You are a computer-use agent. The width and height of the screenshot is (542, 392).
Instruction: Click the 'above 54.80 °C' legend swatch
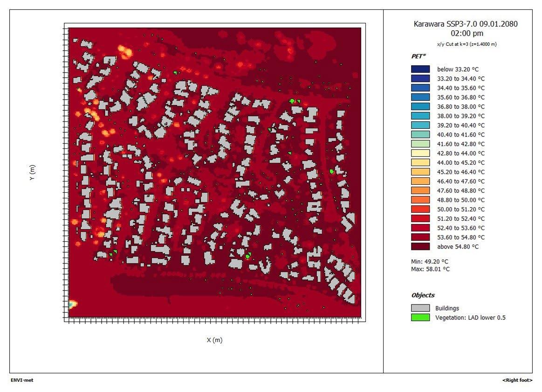(420, 246)
